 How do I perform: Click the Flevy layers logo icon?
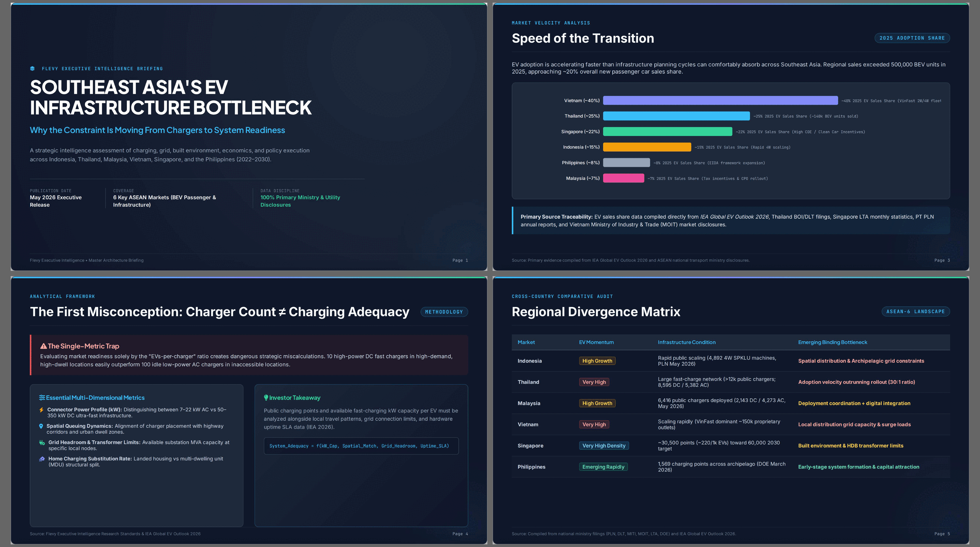(32, 69)
